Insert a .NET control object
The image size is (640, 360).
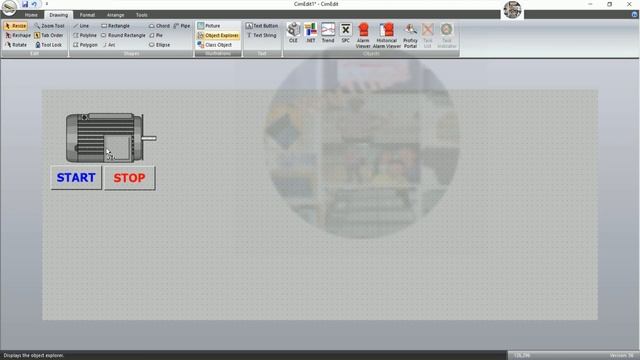[x=311, y=33]
